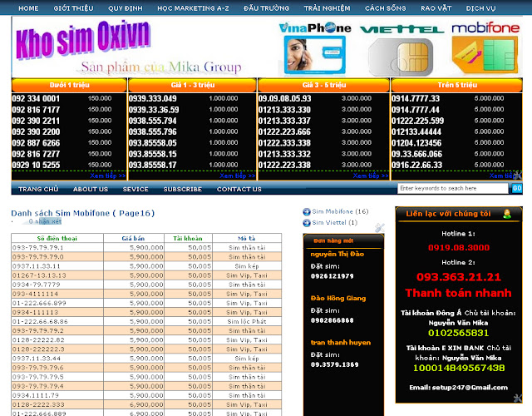The image size is (532, 416).
Task: Click table row 01-222.66.68.86
Action: pyautogui.click(x=146, y=321)
